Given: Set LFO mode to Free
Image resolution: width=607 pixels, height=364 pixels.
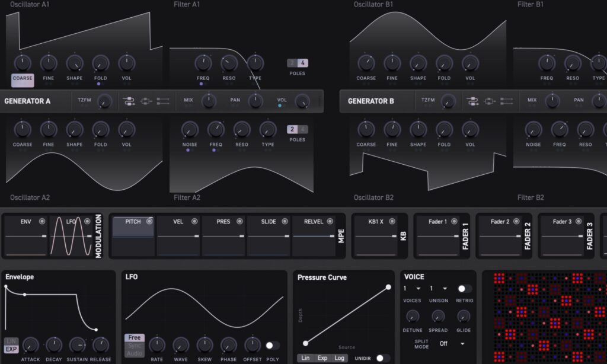Looking at the screenshot, I should coord(135,338).
